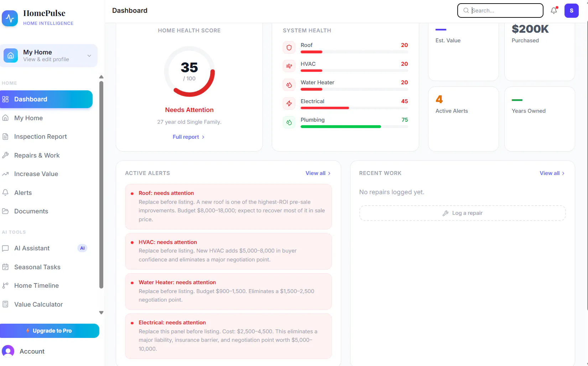The image size is (588, 366).
Task: Click the Electrical lightning icon
Action: (x=289, y=104)
